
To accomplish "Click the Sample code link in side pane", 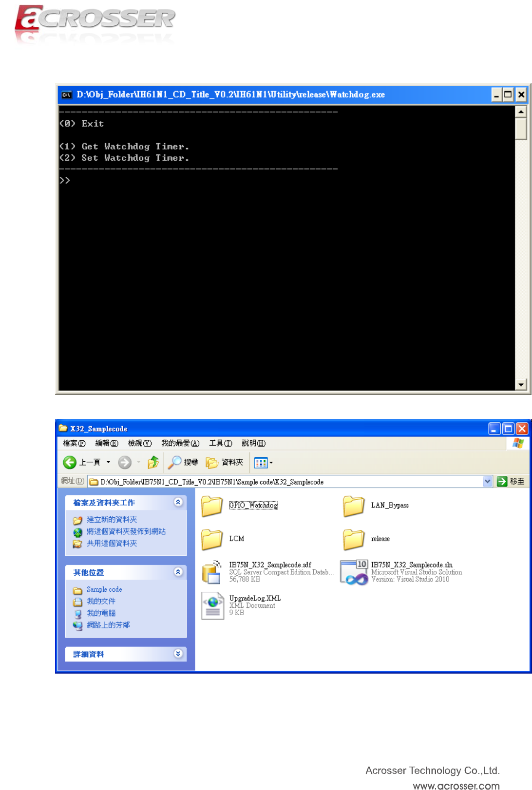I will 104,589.
